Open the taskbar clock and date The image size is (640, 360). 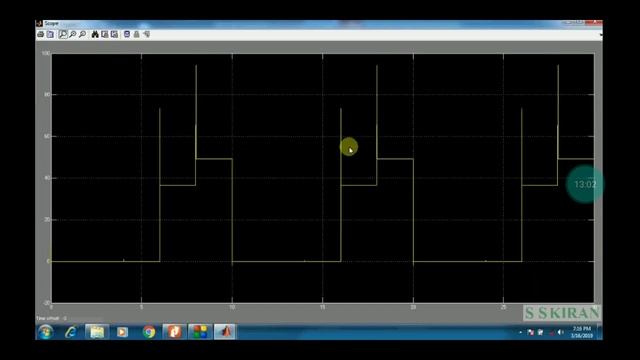point(582,332)
